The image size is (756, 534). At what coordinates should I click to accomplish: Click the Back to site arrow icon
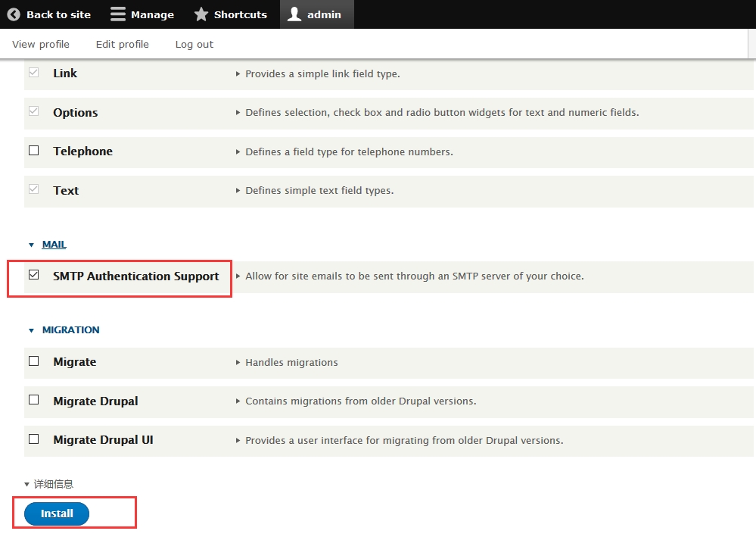tap(14, 14)
